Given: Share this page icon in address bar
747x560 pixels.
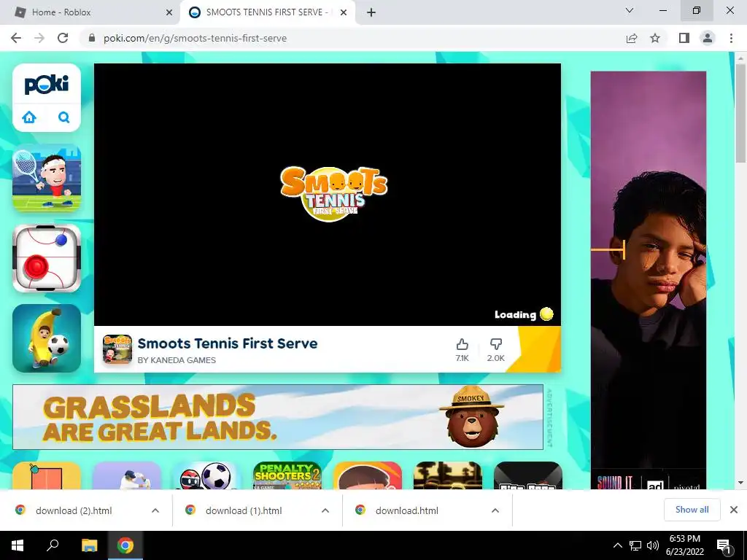Looking at the screenshot, I should (632, 38).
